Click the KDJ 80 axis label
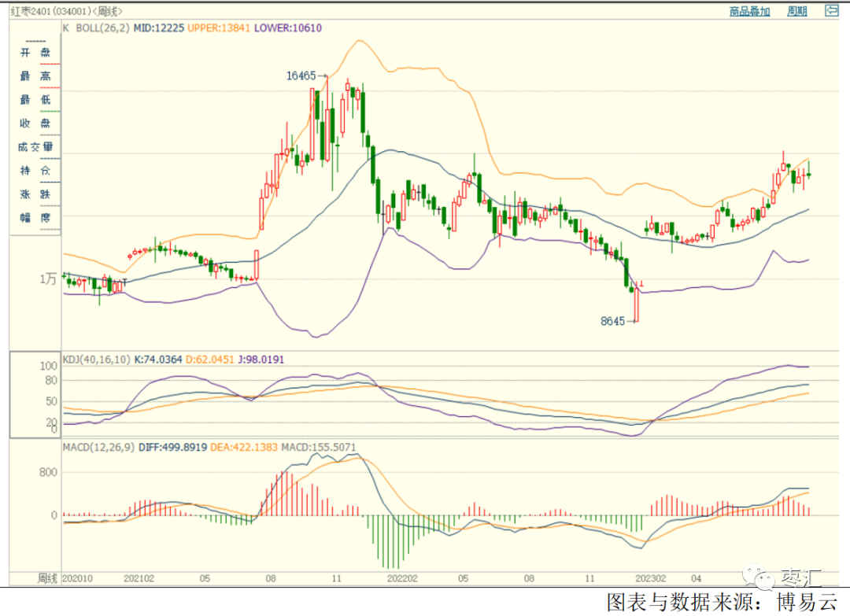 click(51, 380)
